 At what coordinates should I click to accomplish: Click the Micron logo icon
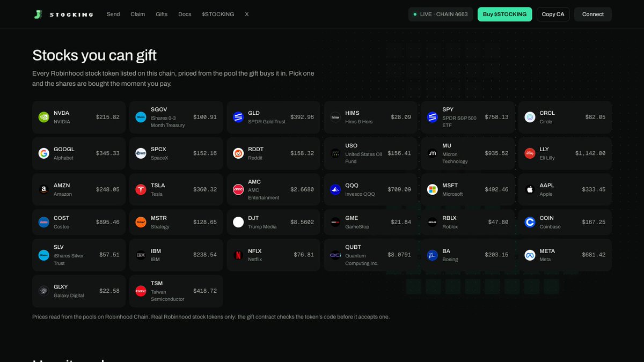[433, 153]
